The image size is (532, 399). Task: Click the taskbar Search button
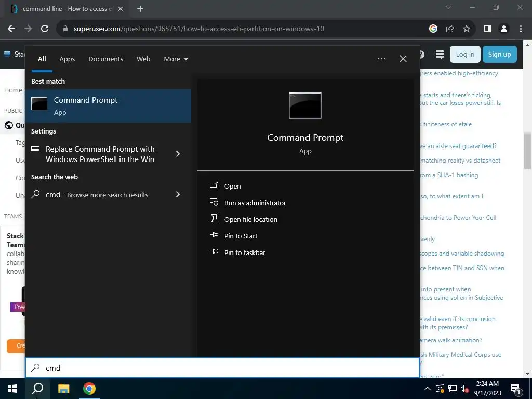[37, 389]
